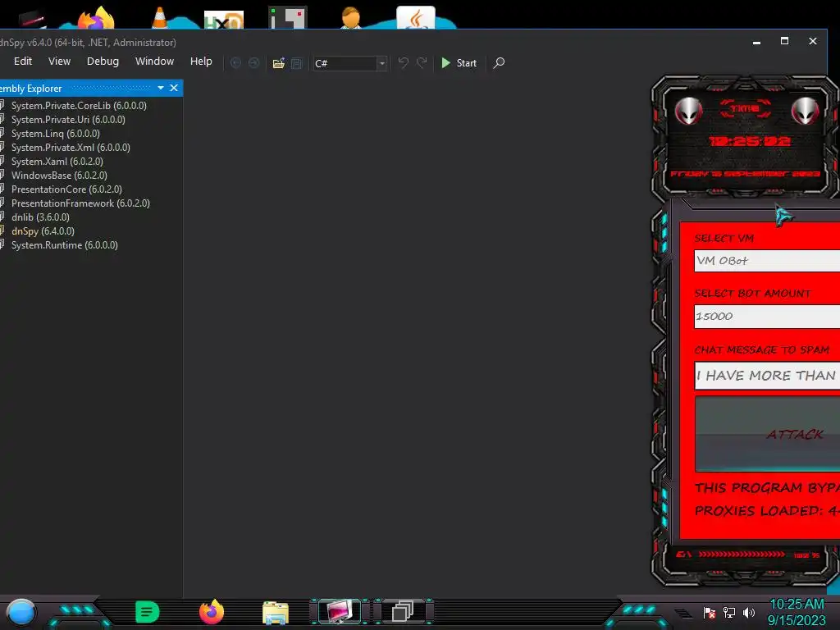Viewport: 840px width, 630px height.
Task: Select dnlib (3.6.0.0) assembly
Action: [41, 217]
